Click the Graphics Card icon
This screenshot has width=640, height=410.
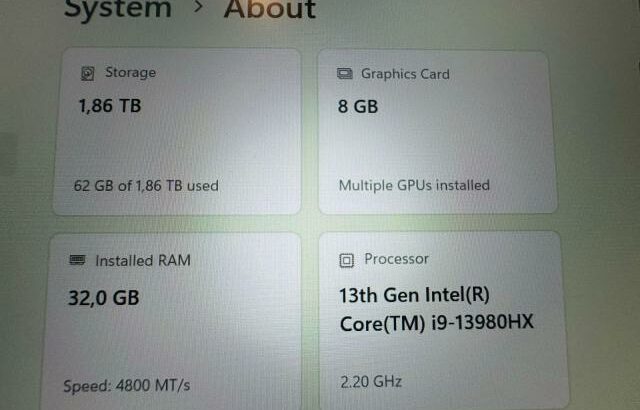tap(345, 74)
